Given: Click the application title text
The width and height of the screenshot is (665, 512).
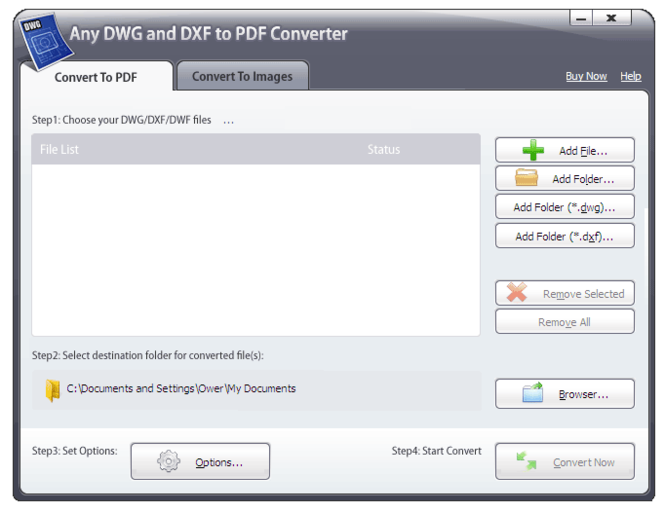Looking at the screenshot, I should (x=208, y=34).
